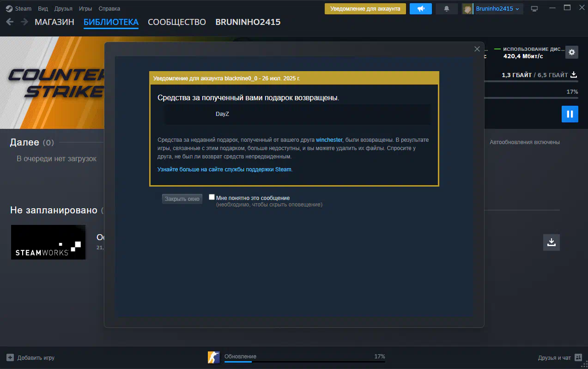The image size is (588, 369).
Task: Click the DayZ game entry
Action: click(x=297, y=114)
